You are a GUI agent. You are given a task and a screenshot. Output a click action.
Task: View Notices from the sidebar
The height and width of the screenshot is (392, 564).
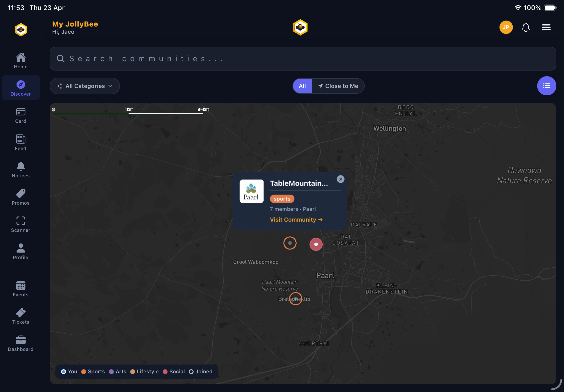tap(21, 169)
